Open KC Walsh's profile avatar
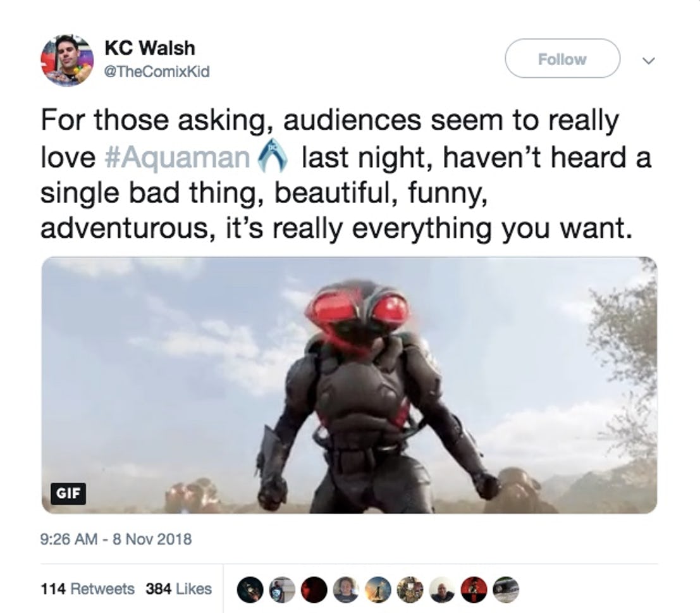 pyautogui.click(x=68, y=60)
